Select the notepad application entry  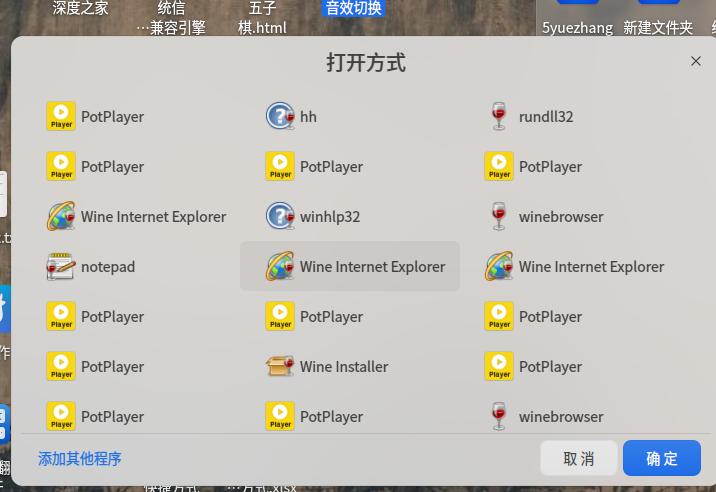131,266
